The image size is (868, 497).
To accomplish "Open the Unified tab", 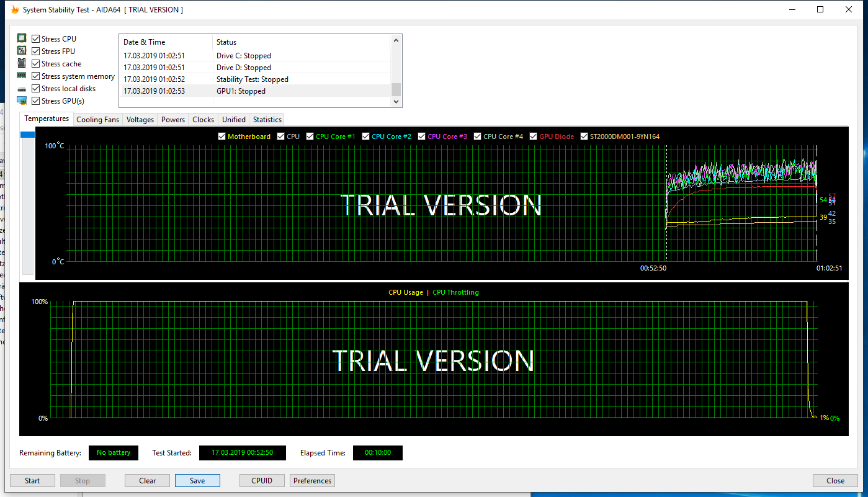I will [x=234, y=120].
